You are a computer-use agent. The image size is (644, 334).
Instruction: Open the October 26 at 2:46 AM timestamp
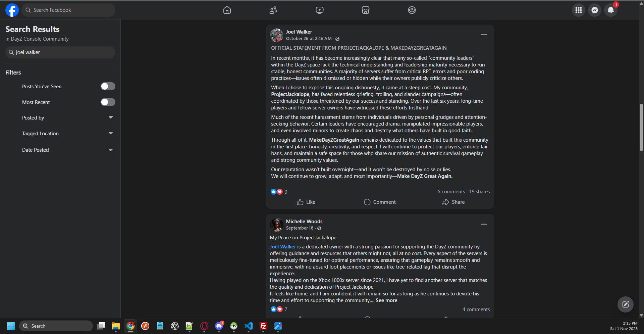click(309, 39)
